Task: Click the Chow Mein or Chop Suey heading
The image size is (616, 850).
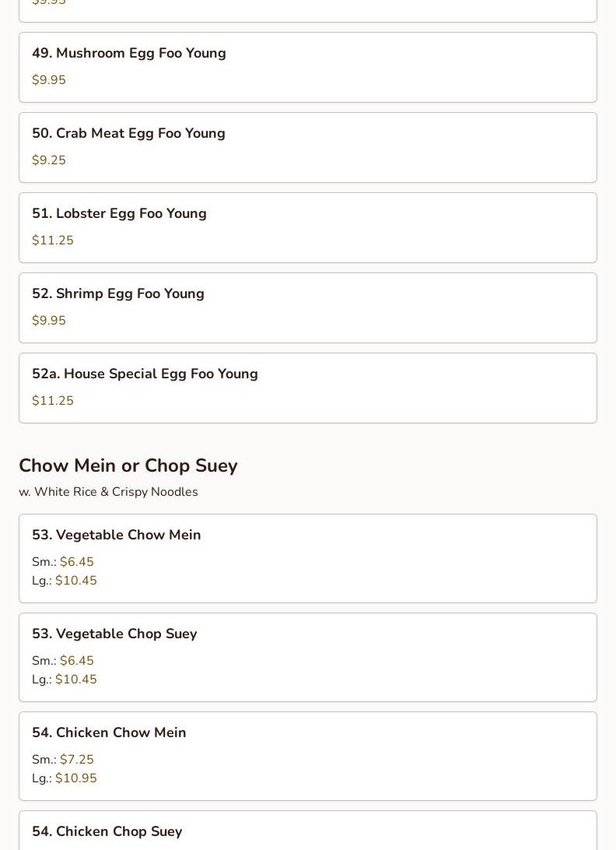Action: tap(128, 465)
